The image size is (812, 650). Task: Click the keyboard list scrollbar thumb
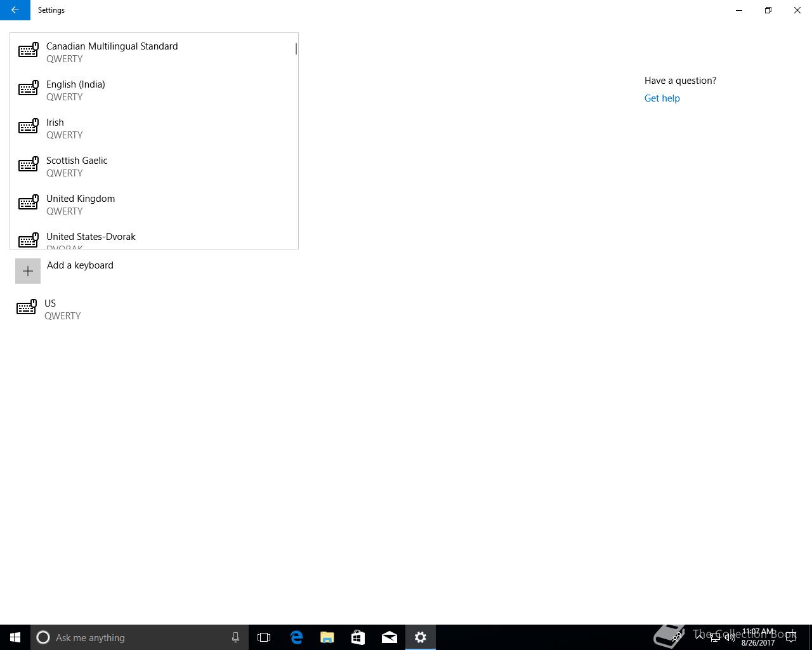tap(296, 49)
